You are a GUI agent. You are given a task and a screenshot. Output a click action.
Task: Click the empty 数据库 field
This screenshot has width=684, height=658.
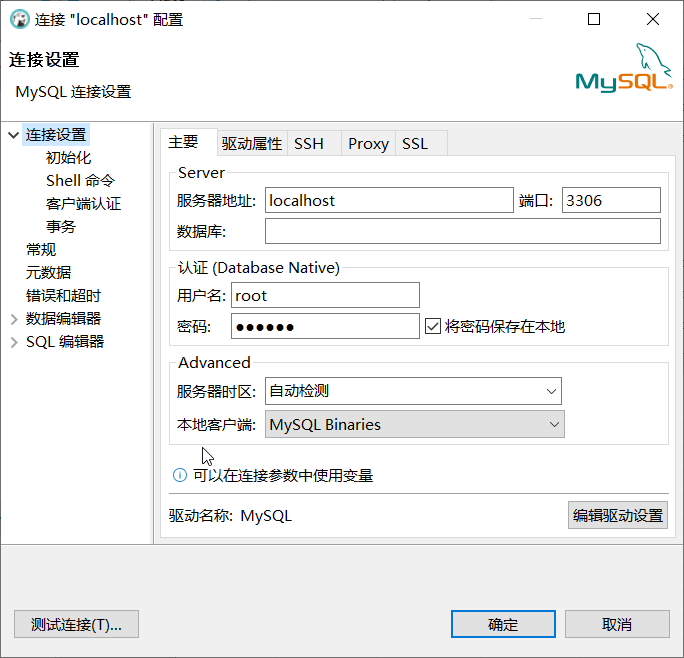coord(463,231)
